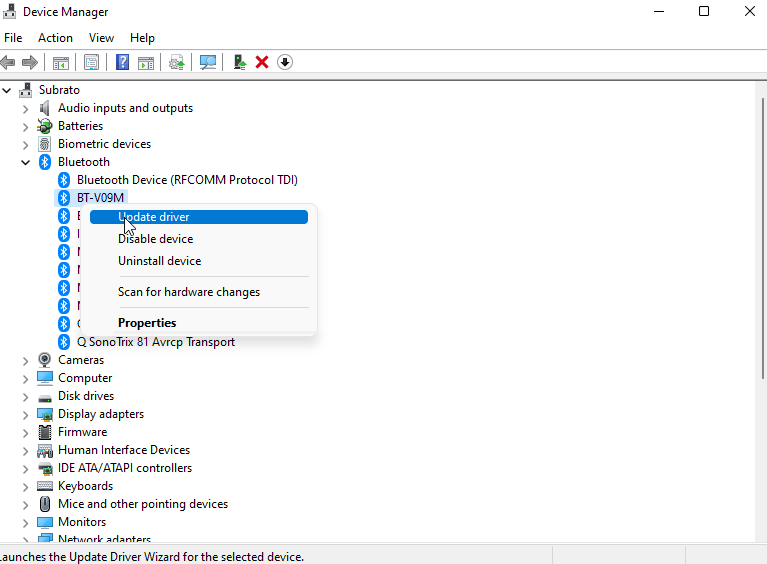Collapse the Bluetooth category
The width and height of the screenshot is (767, 564).
26,162
